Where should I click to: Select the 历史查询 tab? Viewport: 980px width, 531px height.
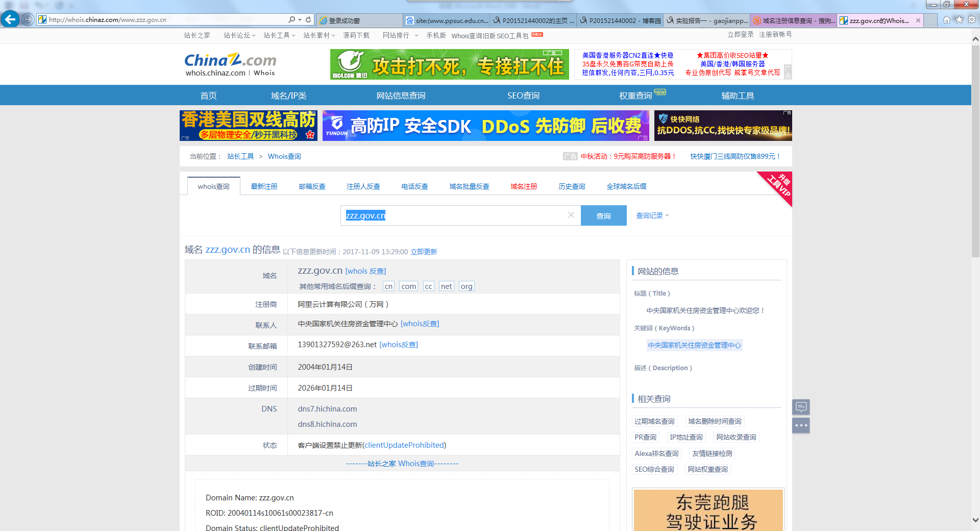572,186
